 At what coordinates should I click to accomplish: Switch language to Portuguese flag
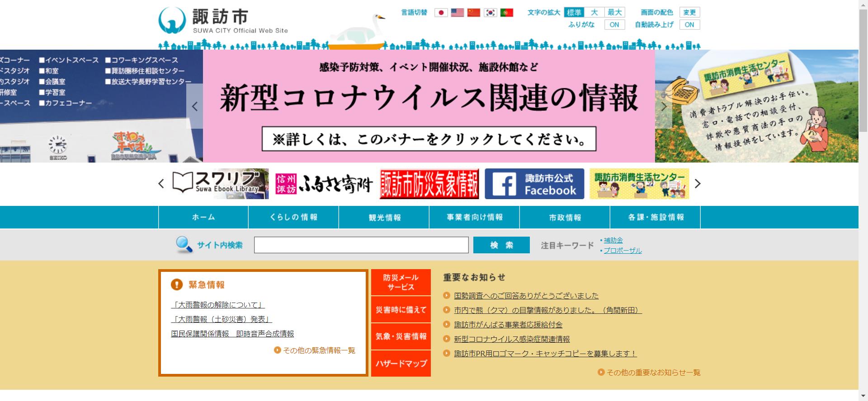pos(506,13)
